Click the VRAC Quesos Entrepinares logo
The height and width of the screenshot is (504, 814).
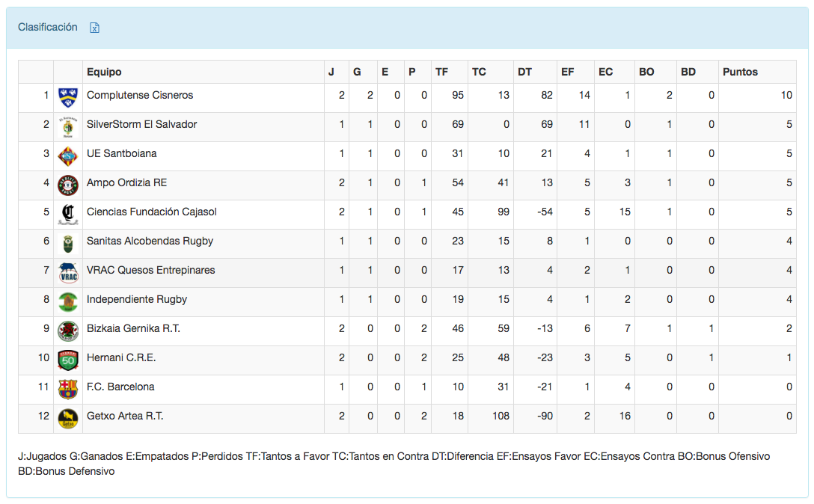(68, 272)
